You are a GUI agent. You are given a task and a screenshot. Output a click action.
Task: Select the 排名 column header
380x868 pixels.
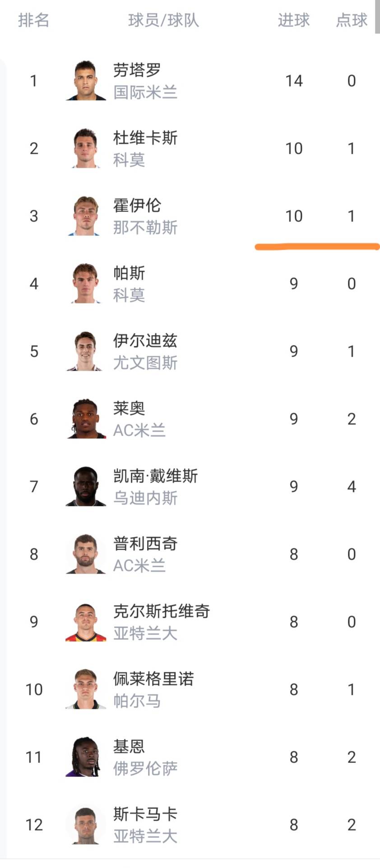coord(33,20)
